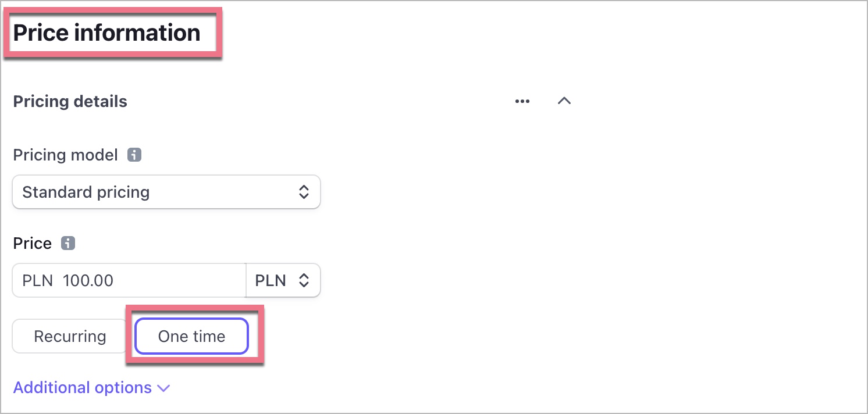Select the Recurring billing option
868x414 pixels.
[x=70, y=337]
